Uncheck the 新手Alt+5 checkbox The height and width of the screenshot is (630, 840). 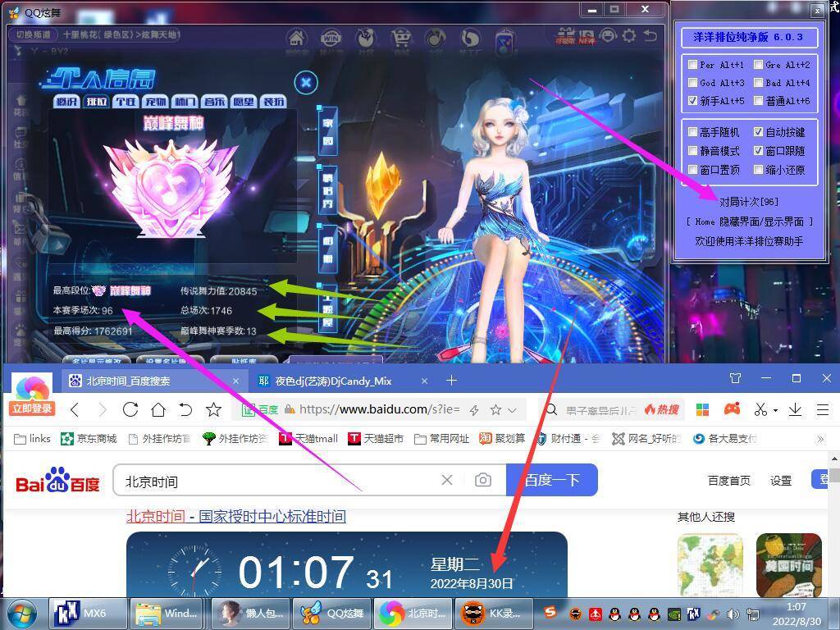[x=692, y=100]
